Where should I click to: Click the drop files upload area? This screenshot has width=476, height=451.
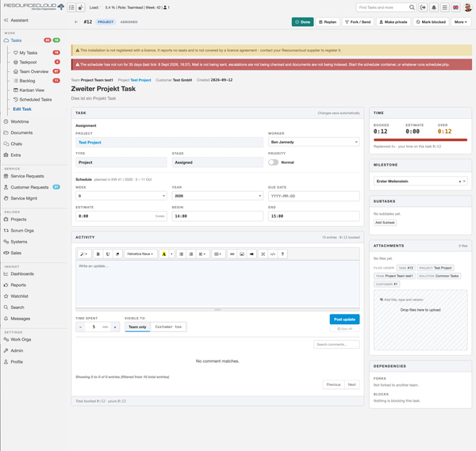tap(420, 320)
